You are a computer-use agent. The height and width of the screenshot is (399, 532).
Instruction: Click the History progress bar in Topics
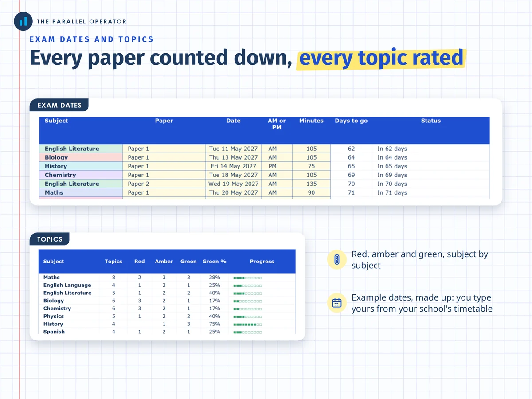[x=248, y=324]
